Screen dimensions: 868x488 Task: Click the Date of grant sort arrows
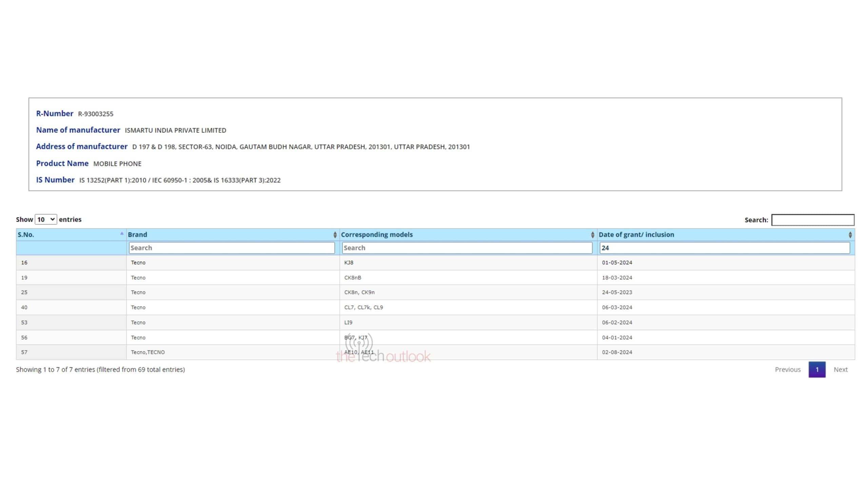pos(850,235)
